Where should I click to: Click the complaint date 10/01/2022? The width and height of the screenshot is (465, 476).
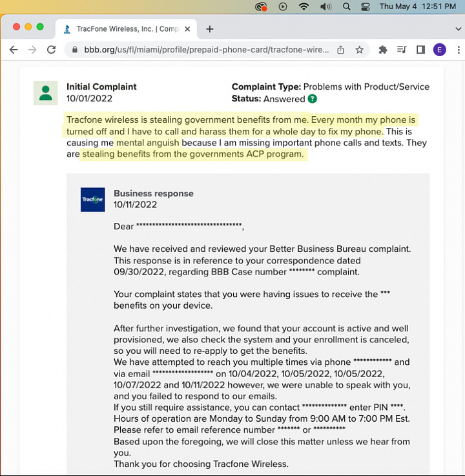point(89,98)
